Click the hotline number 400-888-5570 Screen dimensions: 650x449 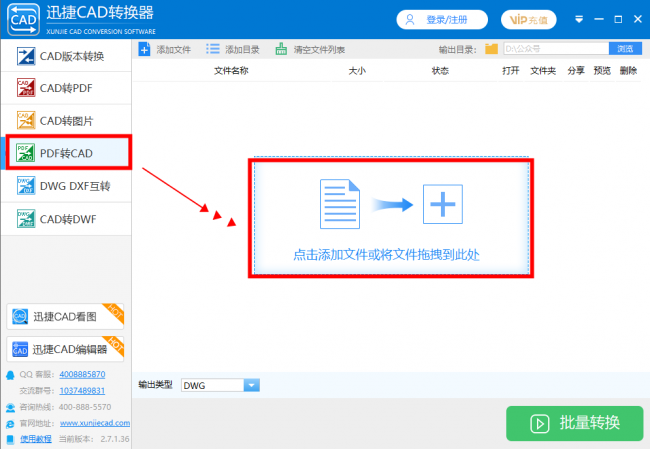point(85,407)
